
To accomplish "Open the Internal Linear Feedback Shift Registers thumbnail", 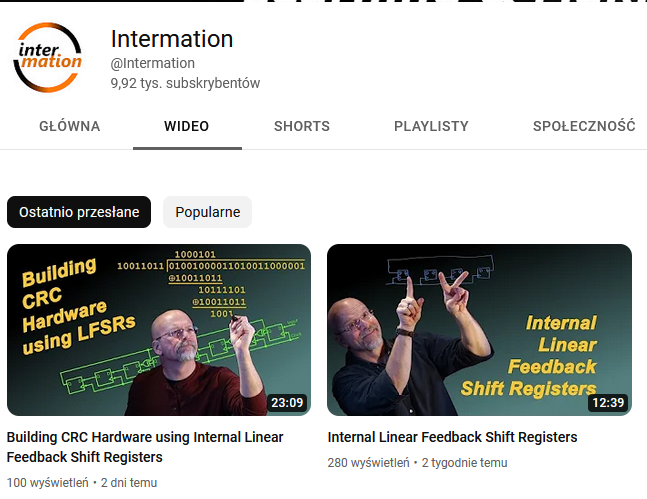I will tap(479, 330).
